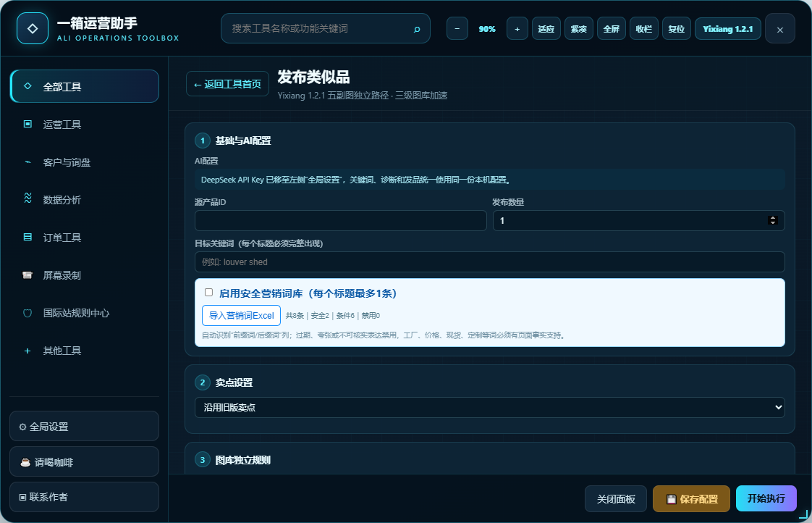Image resolution: width=812 pixels, height=523 pixels.
Task: Click the 源产品ID input field
Action: 341,220
